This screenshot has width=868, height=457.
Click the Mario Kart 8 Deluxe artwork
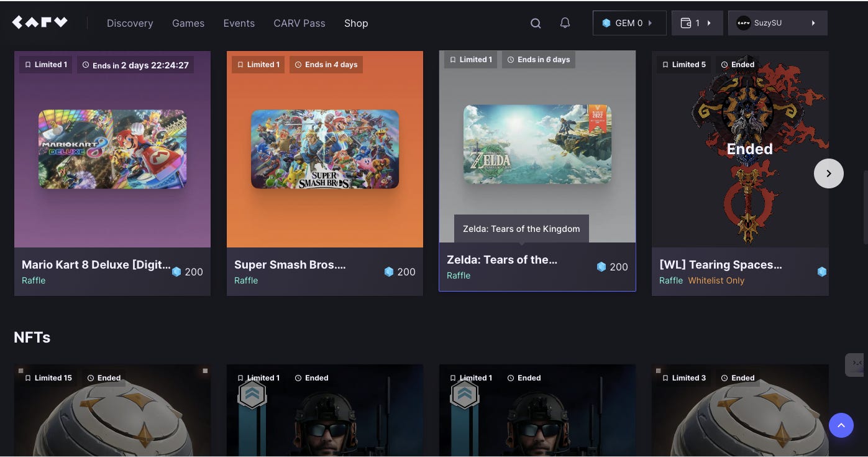click(112, 149)
